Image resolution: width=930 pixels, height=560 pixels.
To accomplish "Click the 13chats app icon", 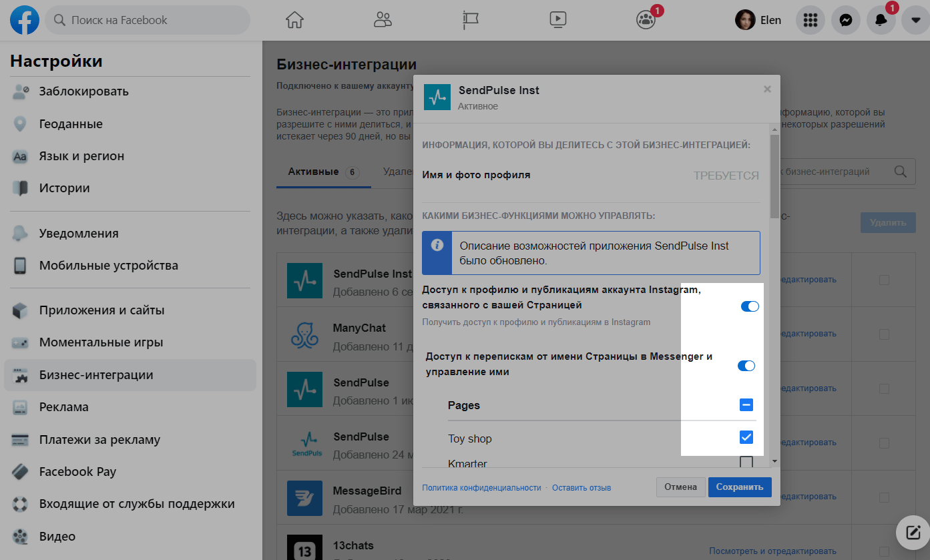I will tap(305, 547).
